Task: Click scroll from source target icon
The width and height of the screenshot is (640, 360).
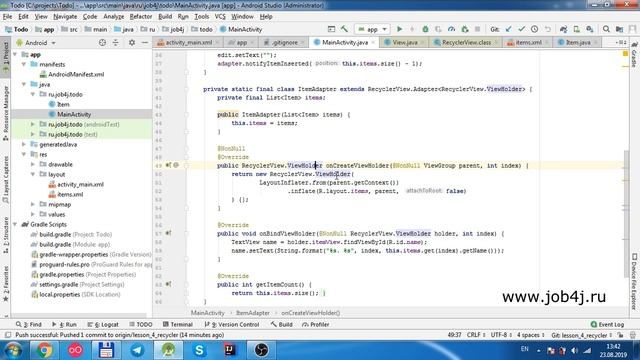Action: 102,42
